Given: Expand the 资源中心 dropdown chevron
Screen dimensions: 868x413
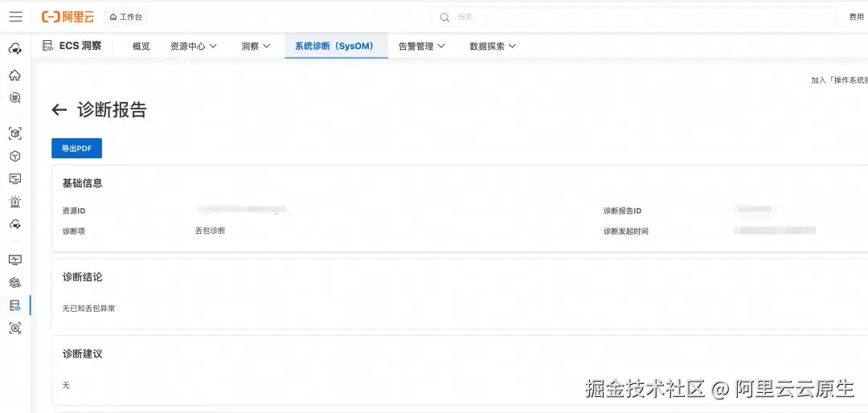Looking at the screenshot, I should tap(213, 47).
